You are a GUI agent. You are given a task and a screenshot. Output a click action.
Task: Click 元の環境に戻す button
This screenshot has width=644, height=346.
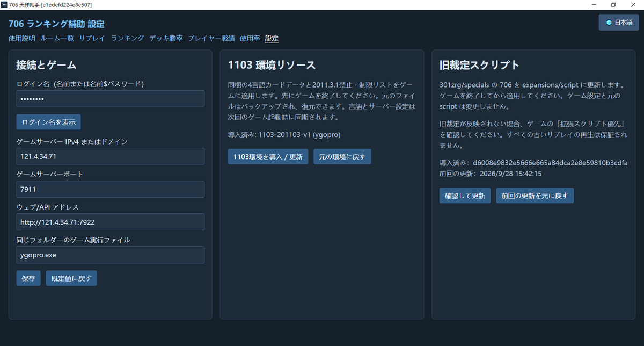[342, 157]
